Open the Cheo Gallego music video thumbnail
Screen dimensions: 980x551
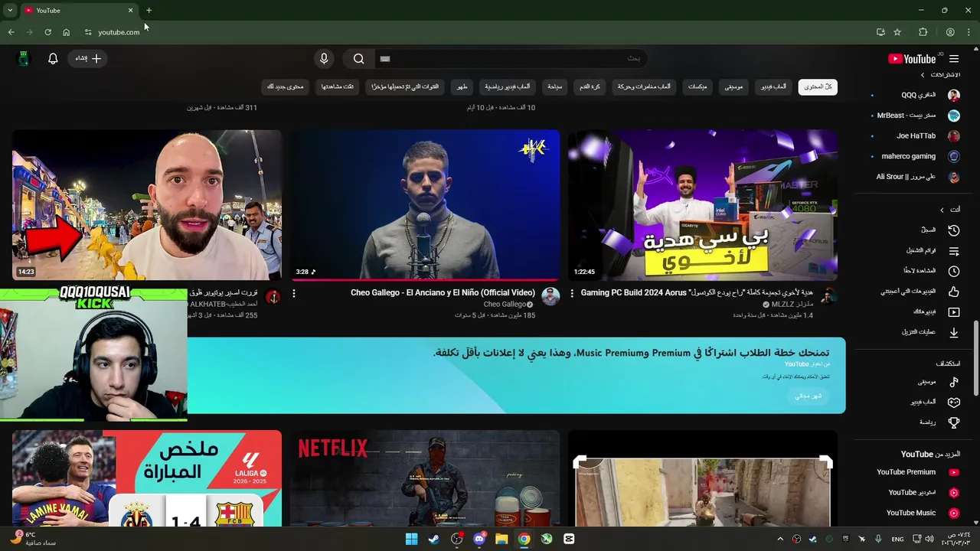[x=425, y=204]
